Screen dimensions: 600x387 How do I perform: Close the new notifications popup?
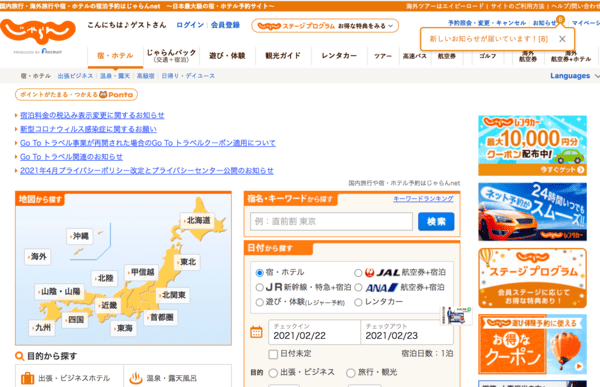tap(562, 39)
